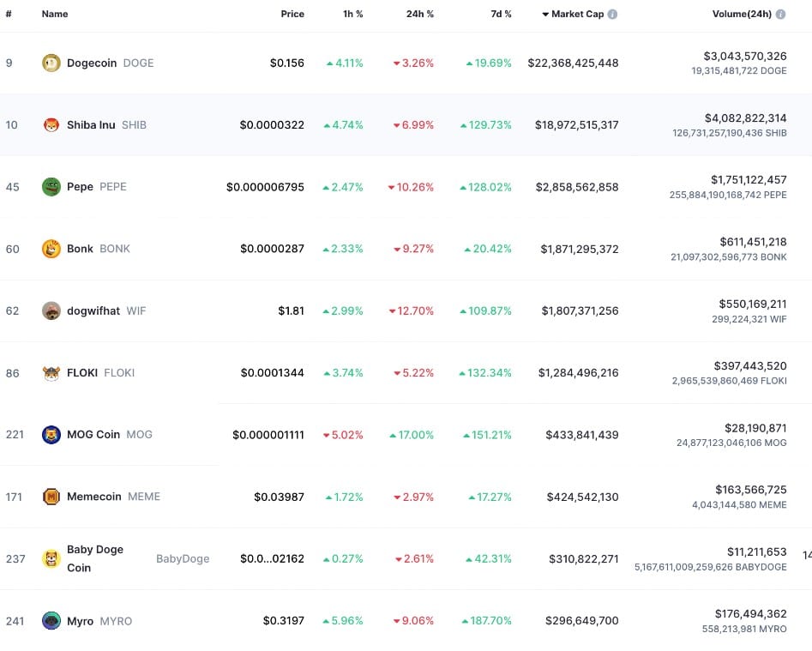Click the dogwifhat coin icon
Screen dimensions: 812x651
pos(51,310)
